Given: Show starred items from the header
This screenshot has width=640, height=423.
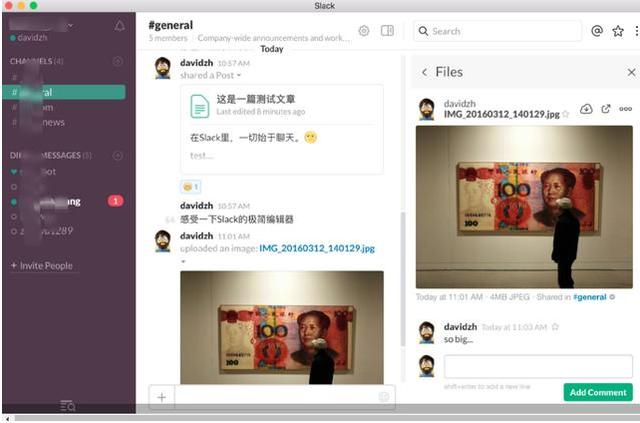Looking at the screenshot, I should pyautogui.click(x=618, y=31).
